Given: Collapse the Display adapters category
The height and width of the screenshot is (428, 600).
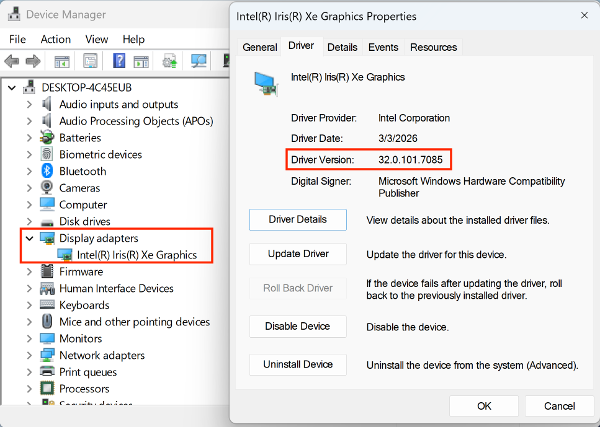Looking at the screenshot, I should pyautogui.click(x=29, y=238).
